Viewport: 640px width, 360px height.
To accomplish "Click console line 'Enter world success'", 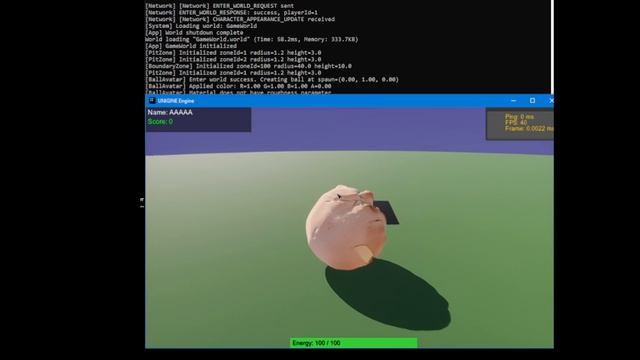I will pyautogui.click(x=272, y=80).
